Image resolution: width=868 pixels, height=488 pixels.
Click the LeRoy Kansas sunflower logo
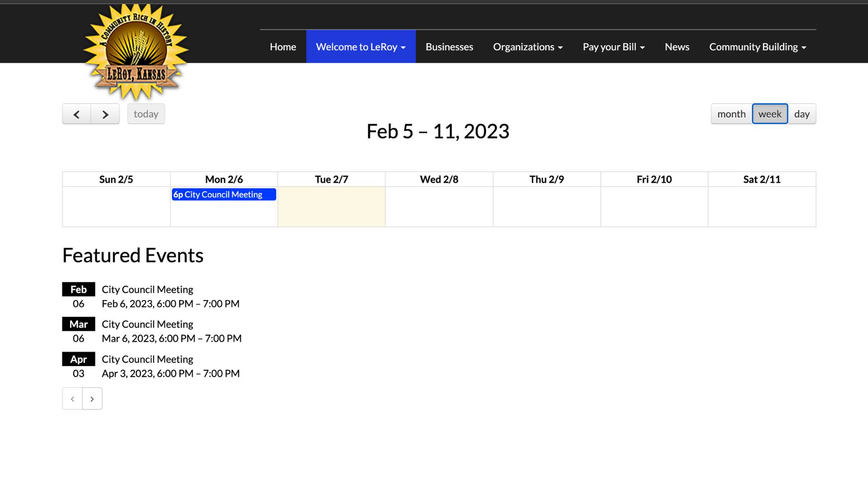click(x=136, y=52)
